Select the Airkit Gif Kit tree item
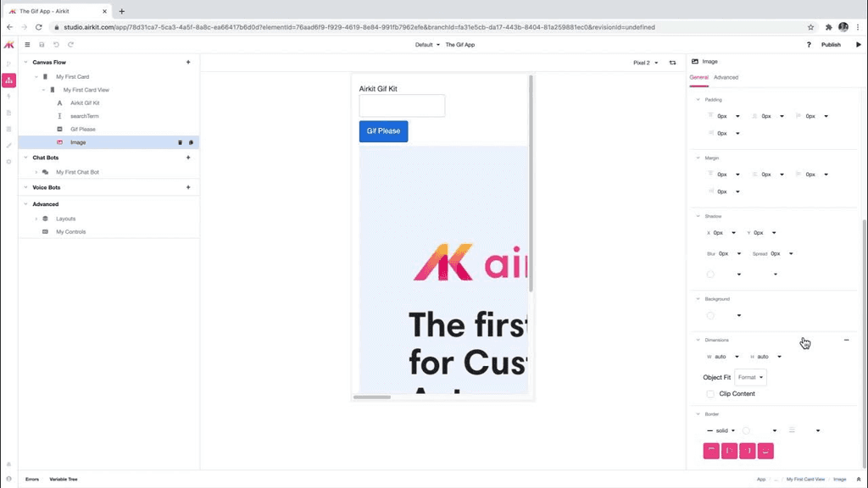868x488 pixels. tap(85, 103)
